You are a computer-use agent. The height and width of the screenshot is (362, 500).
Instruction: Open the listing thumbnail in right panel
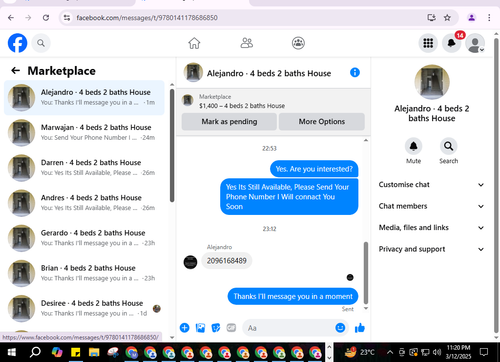(432, 82)
